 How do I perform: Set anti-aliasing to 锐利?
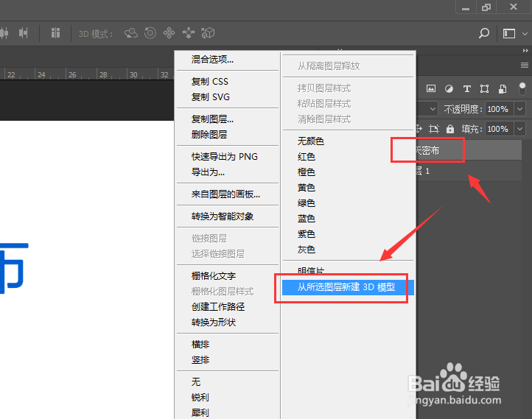(x=200, y=398)
